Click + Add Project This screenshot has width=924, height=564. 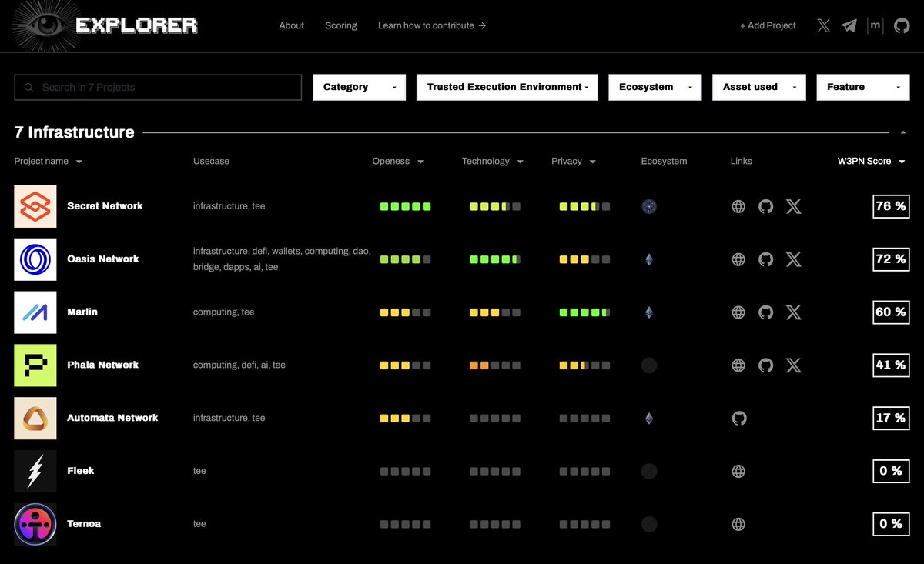tap(768, 25)
